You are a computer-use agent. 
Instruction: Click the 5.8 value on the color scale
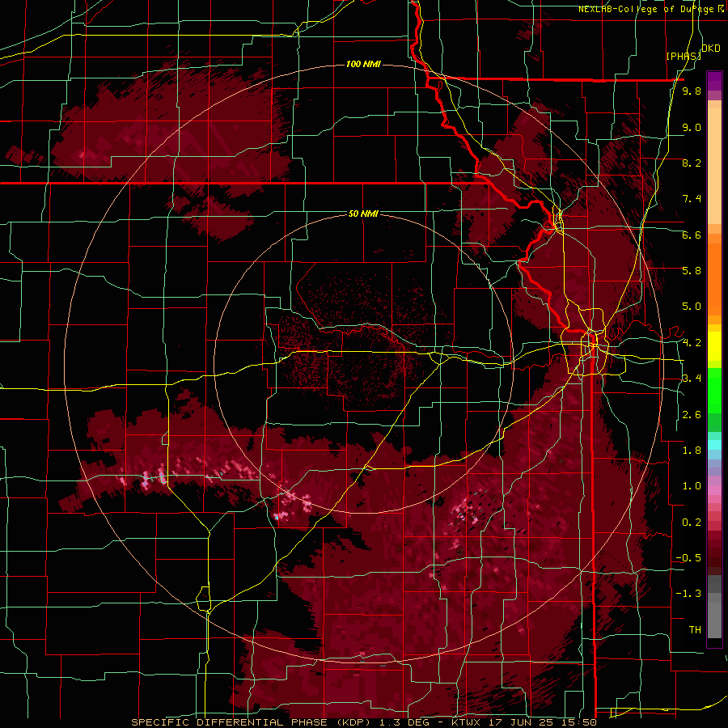coord(692,271)
